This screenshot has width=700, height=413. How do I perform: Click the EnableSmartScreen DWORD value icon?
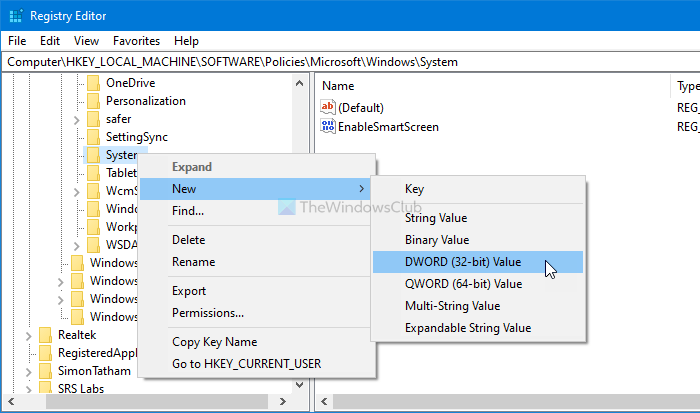click(x=328, y=126)
